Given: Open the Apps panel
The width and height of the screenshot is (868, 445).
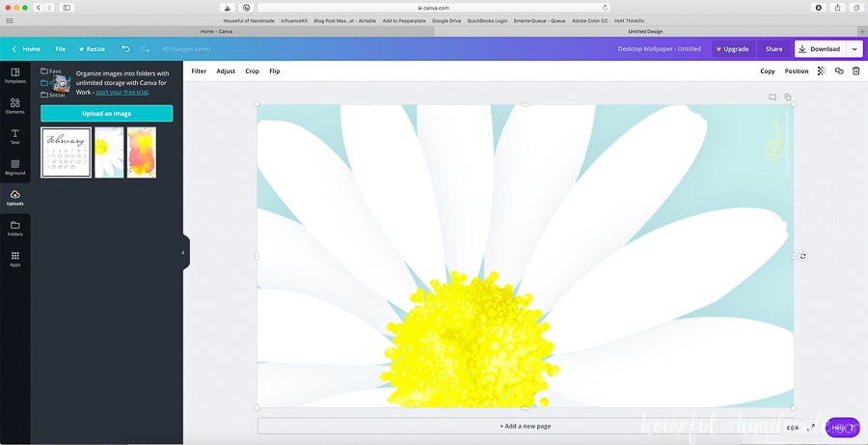Looking at the screenshot, I should [x=14, y=259].
